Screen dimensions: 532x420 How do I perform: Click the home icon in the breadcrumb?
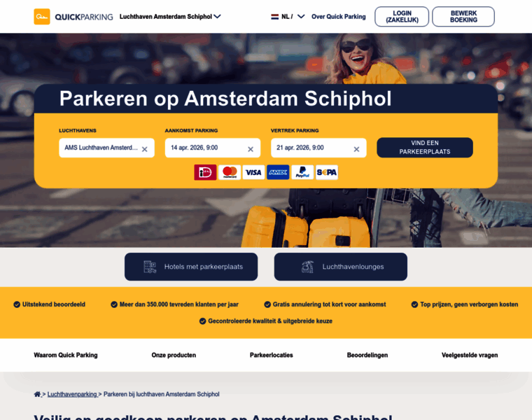coord(37,394)
